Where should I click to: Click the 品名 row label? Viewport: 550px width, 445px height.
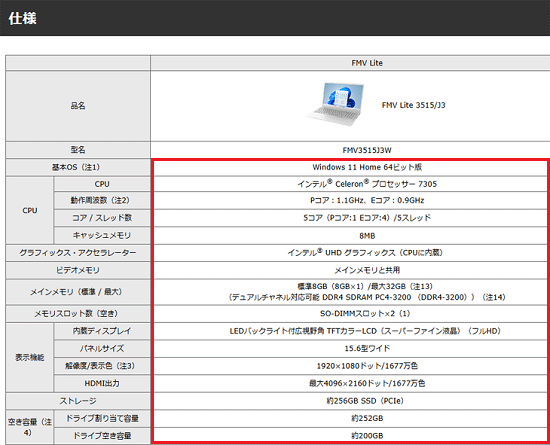point(78,106)
